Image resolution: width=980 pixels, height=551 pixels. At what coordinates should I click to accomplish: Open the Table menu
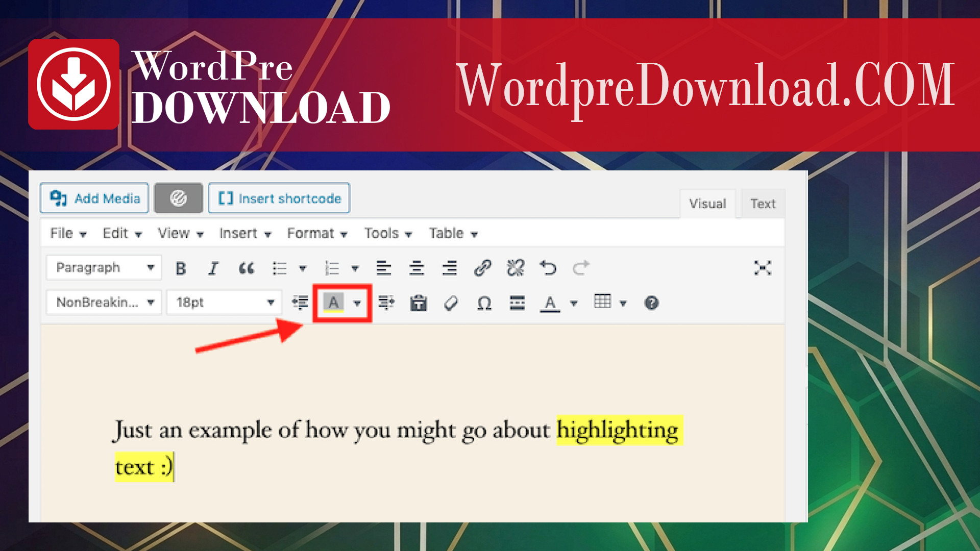click(453, 233)
